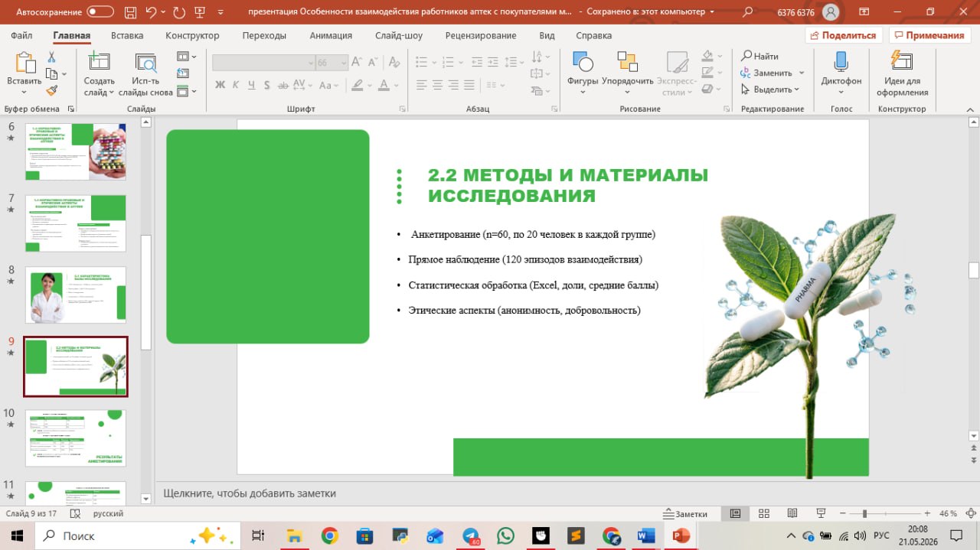Viewport: 980px width, 550px height.
Task: Fit slide to current window icon
Action: (970, 513)
